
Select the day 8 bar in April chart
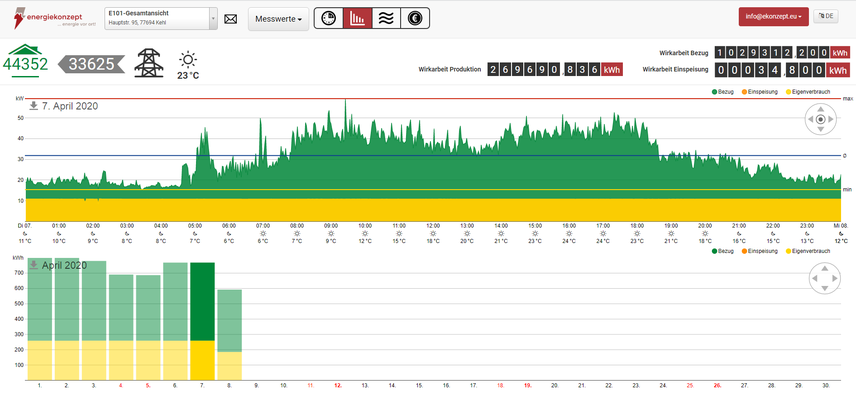pyautogui.click(x=230, y=333)
